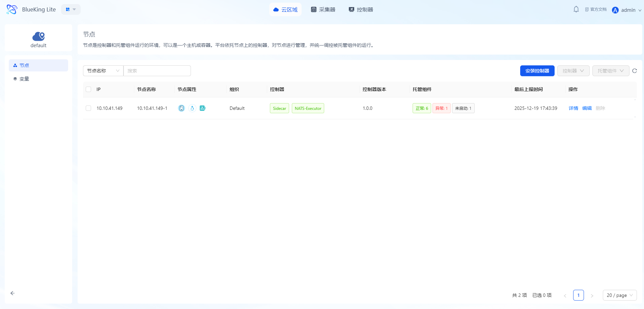
Task: Focus the 搜索 search input field
Action: tap(157, 71)
